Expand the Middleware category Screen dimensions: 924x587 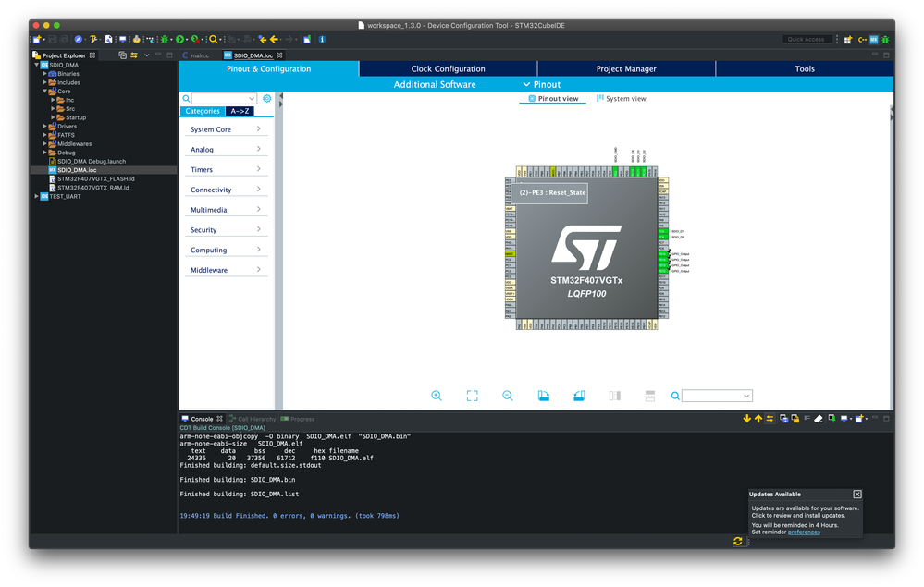pyautogui.click(x=226, y=269)
